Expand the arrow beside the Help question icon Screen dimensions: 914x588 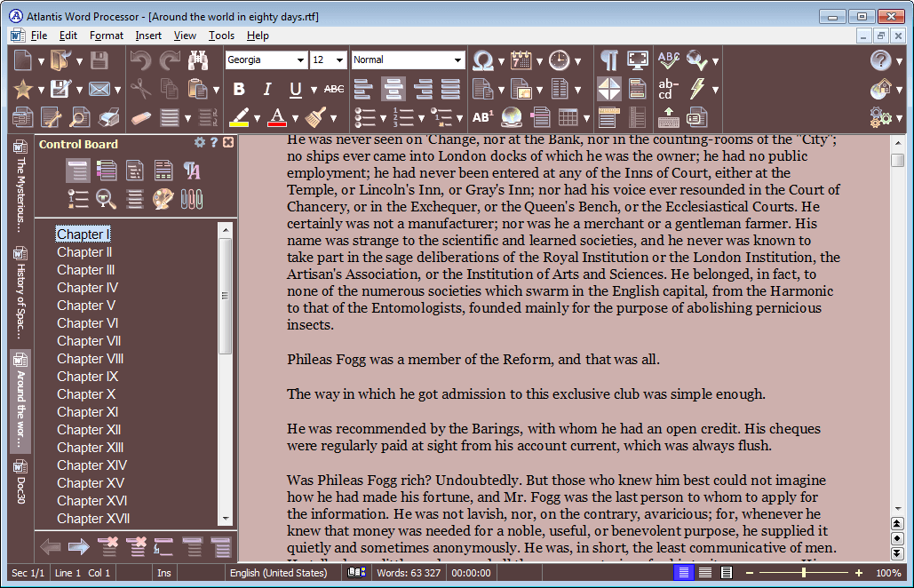pyautogui.click(x=900, y=61)
